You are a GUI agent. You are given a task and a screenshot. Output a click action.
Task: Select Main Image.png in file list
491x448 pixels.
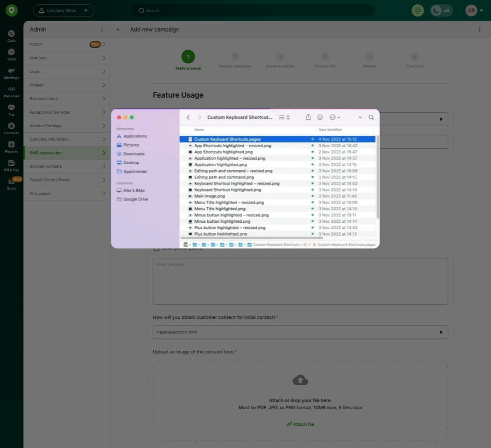tap(210, 196)
